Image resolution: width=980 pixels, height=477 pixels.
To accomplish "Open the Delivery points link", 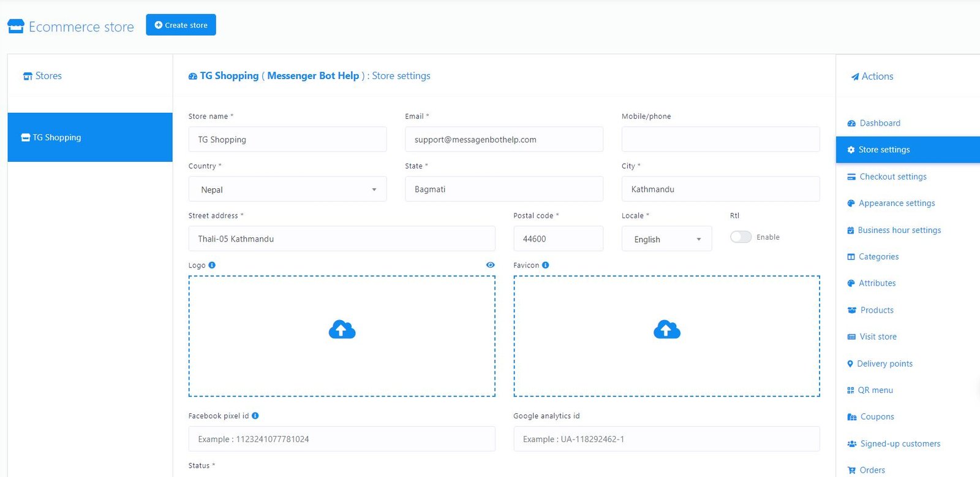I will [x=884, y=364].
